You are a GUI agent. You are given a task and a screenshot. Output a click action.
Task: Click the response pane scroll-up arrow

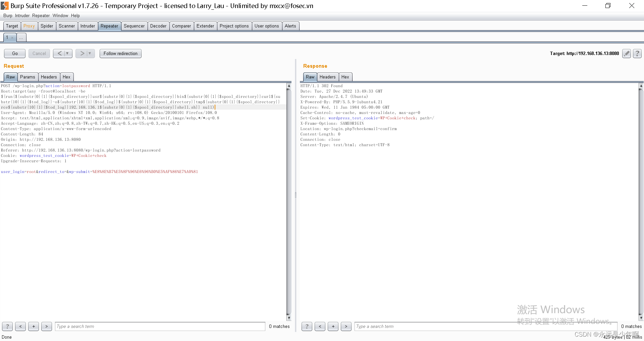641,86
